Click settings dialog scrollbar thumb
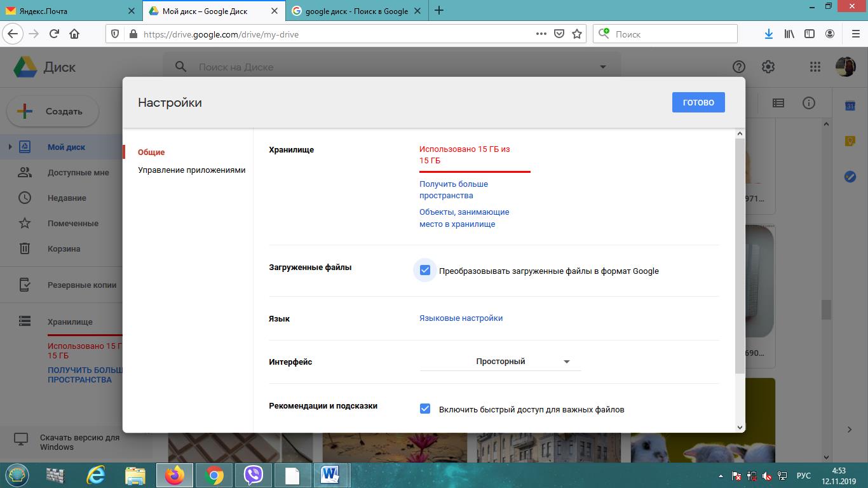 pyautogui.click(x=740, y=256)
